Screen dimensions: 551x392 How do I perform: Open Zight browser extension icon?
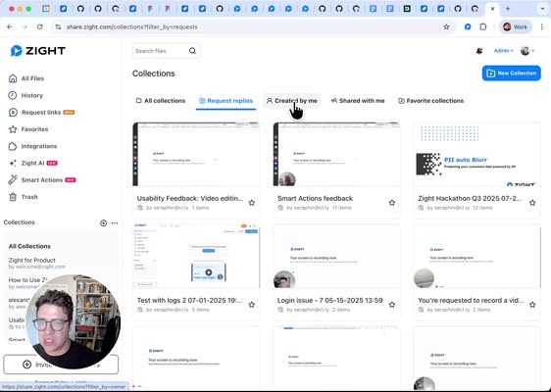(x=468, y=26)
